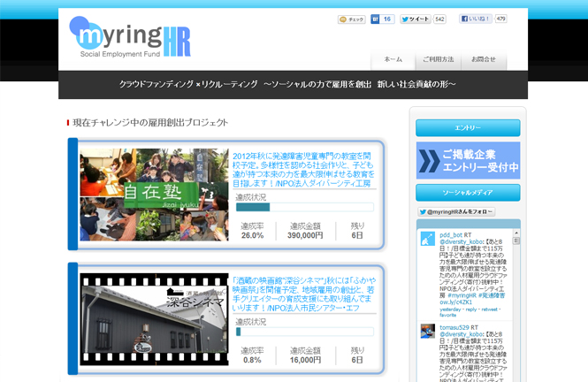
Task: Click the Twitter ツイート button
Action: (416, 19)
